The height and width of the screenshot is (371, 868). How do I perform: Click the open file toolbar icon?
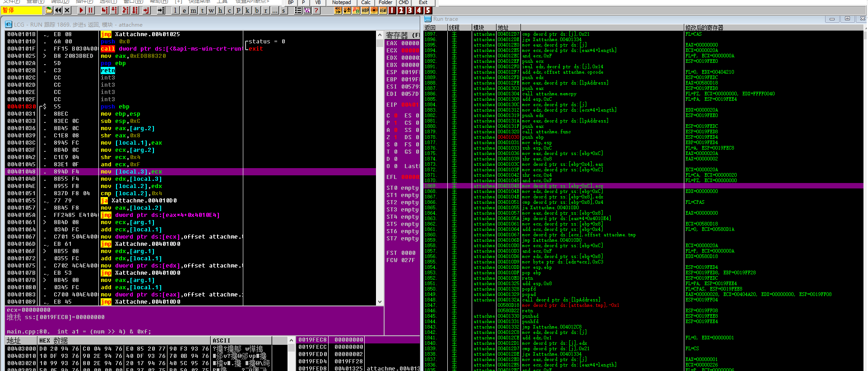pyautogui.click(x=49, y=10)
